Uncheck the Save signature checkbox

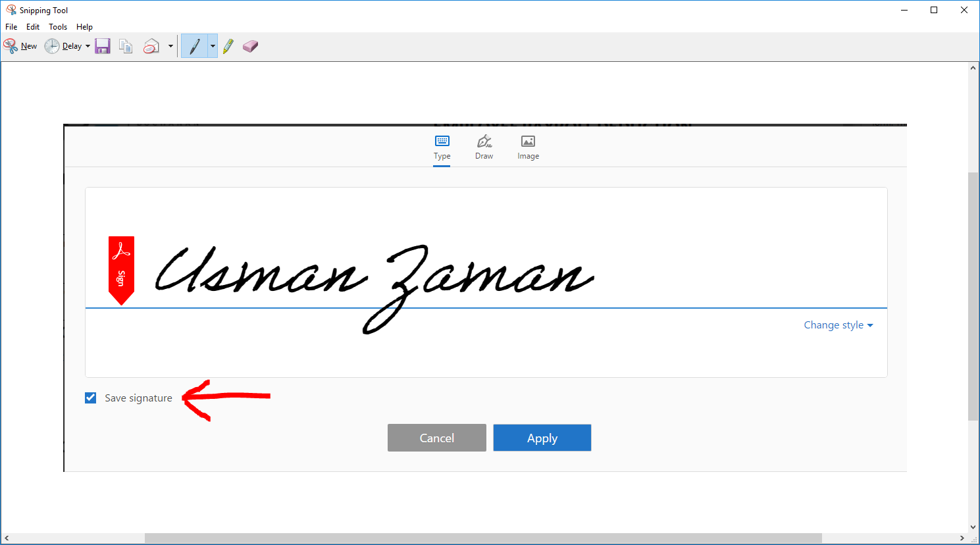click(x=90, y=398)
